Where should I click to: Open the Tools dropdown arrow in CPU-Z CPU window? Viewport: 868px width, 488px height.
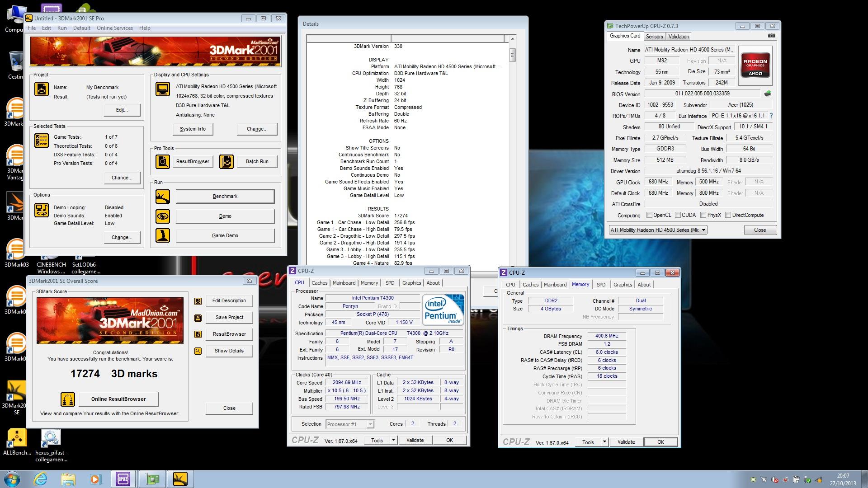coord(393,440)
